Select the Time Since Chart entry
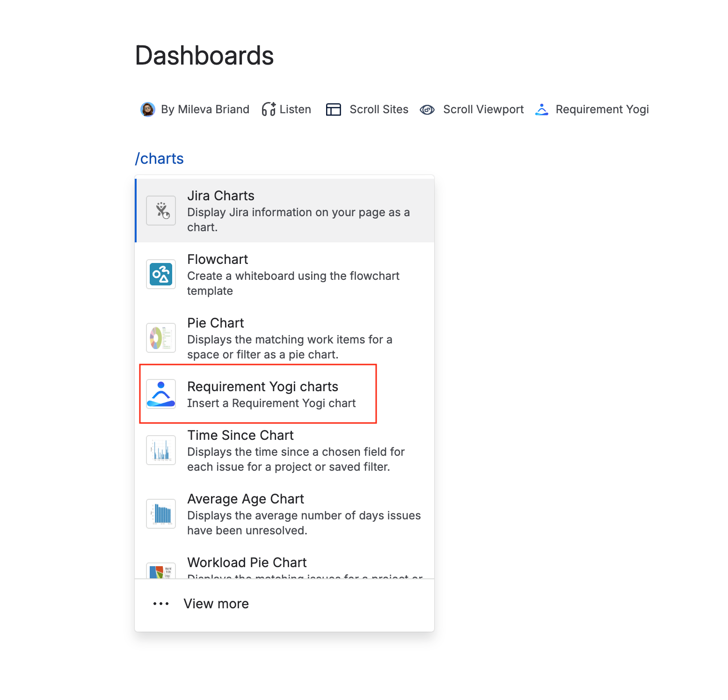The image size is (728, 700). coord(284,450)
